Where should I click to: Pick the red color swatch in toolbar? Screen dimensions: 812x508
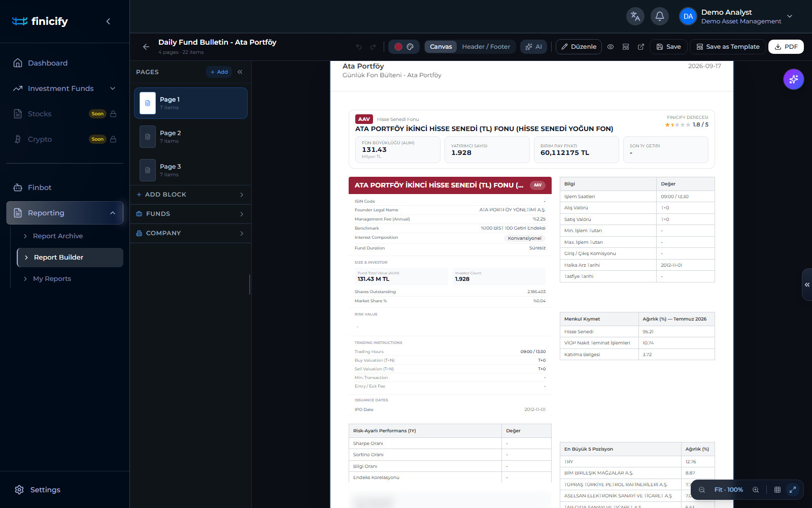click(x=398, y=47)
